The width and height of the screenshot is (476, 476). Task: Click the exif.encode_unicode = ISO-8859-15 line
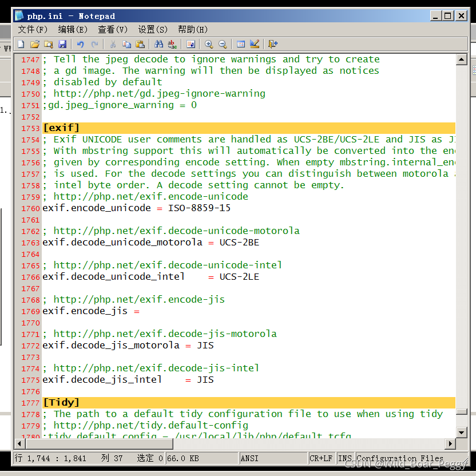tap(136, 208)
